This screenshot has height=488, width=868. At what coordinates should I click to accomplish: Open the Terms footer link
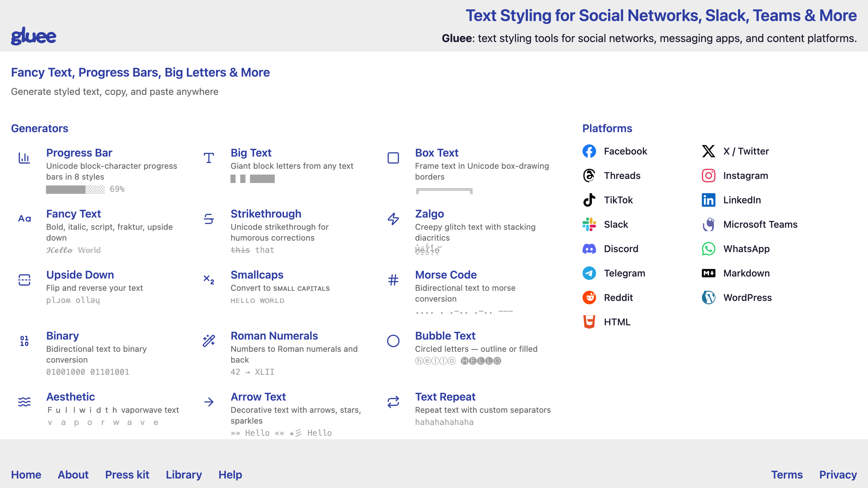point(787,475)
